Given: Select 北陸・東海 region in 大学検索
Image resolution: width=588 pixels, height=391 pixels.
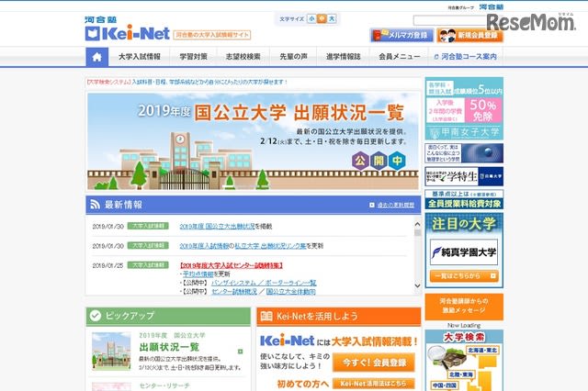Looking at the screenshot, I should pos(461,374).
